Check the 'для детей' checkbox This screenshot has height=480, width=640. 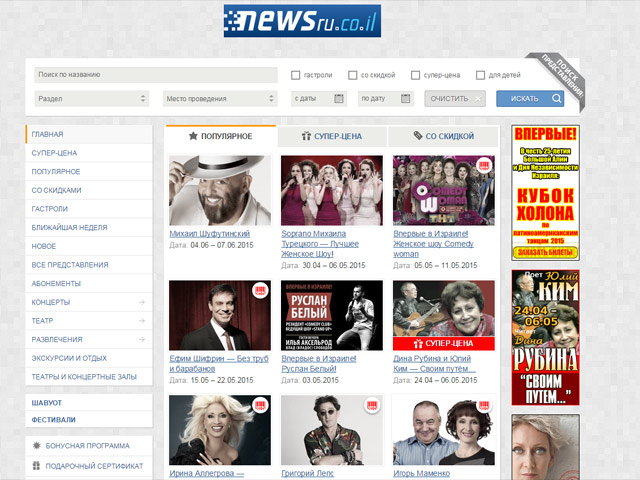pos(480,75)
